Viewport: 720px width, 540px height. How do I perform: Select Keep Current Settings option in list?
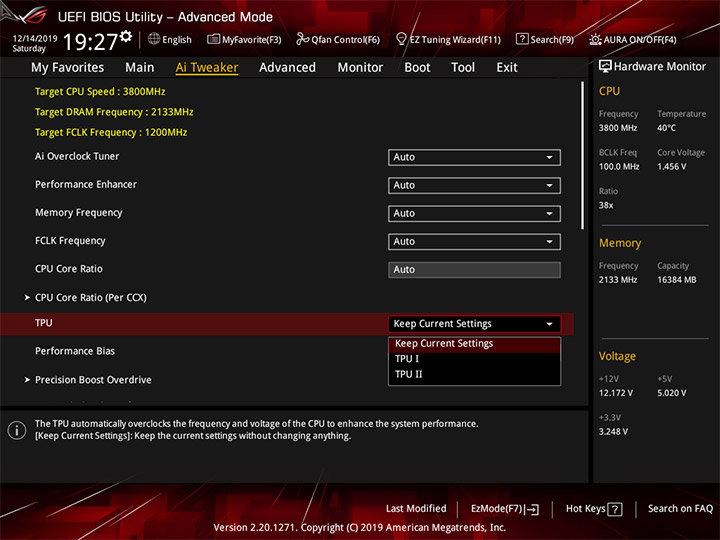coord(474,343)
